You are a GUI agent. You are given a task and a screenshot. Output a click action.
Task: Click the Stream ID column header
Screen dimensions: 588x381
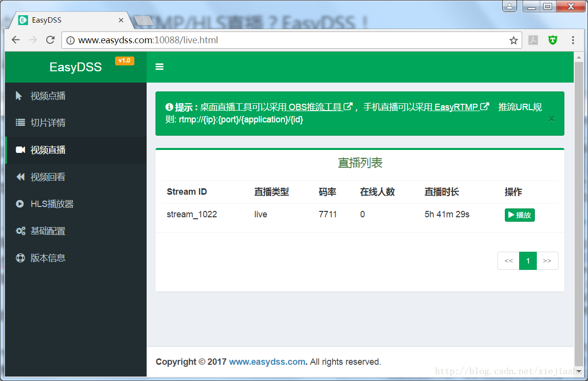[x=187, y=192]
